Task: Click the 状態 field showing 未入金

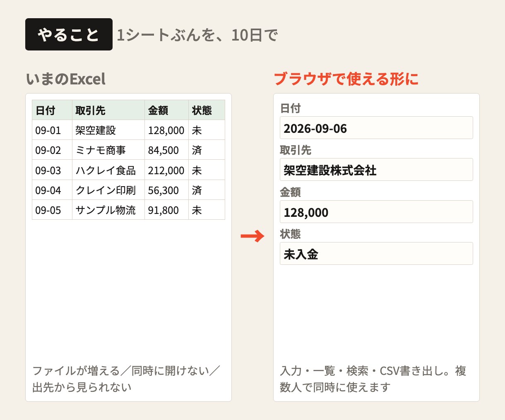Action: pyautogui.click(x=376, y=254)
